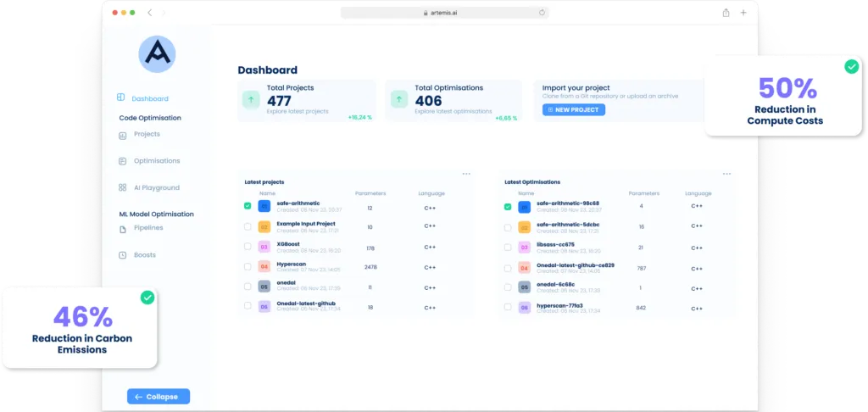Click the Boosts clock icon
This screenshot has width=868, height=412.
point(122,255)
